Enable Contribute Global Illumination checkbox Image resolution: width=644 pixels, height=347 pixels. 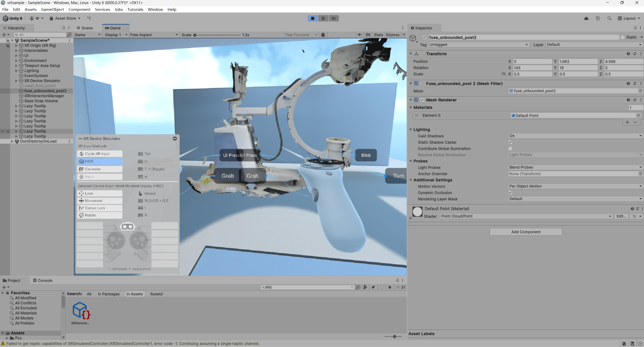(510, 148)
